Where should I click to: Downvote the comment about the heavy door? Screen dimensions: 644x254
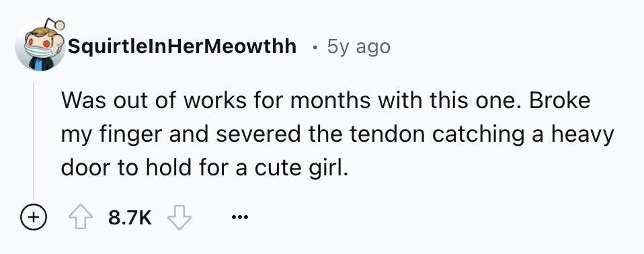[180, 218]
